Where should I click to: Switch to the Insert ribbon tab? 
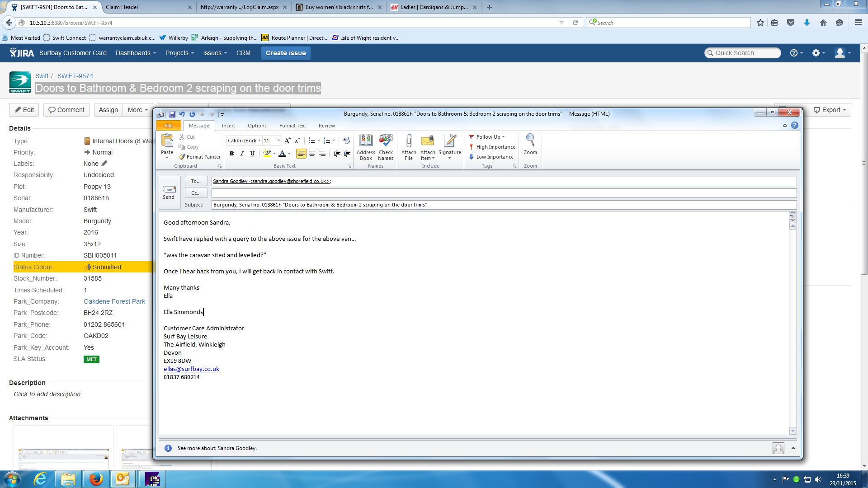click(228, 126)
